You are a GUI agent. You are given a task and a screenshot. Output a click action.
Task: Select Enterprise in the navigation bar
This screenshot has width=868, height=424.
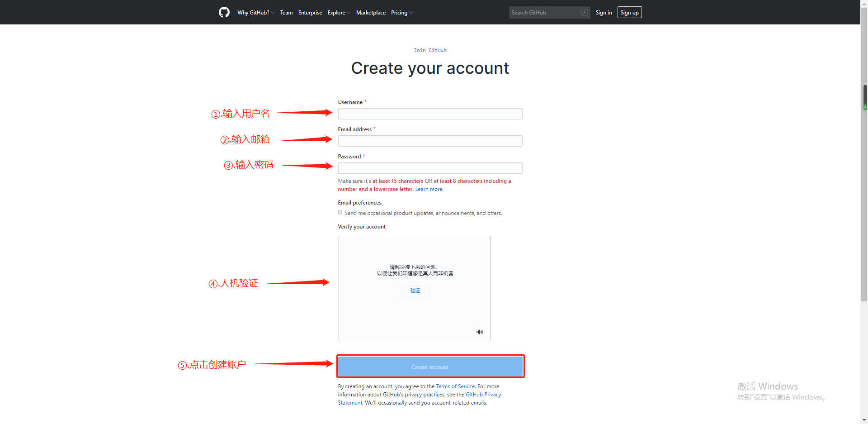(x=310, y=12)
